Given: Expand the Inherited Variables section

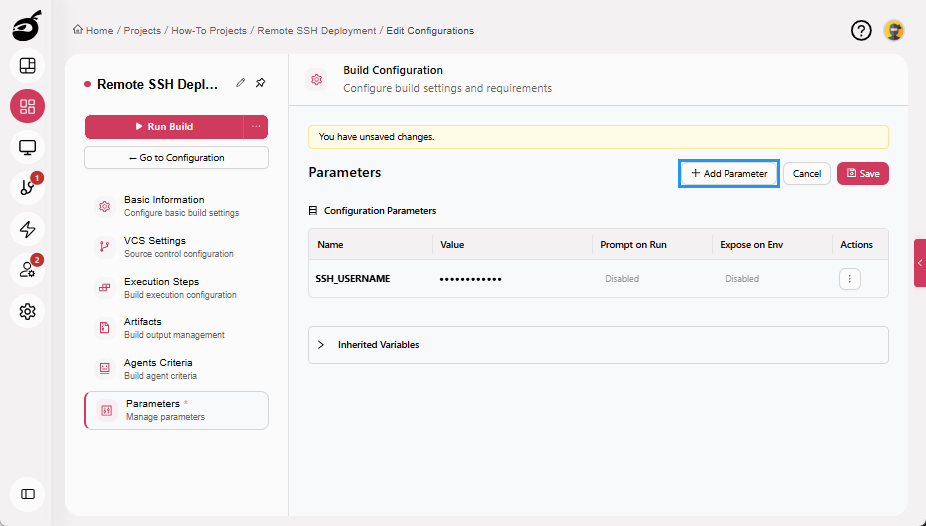Looking at the screenshot, I should [598, 345].
